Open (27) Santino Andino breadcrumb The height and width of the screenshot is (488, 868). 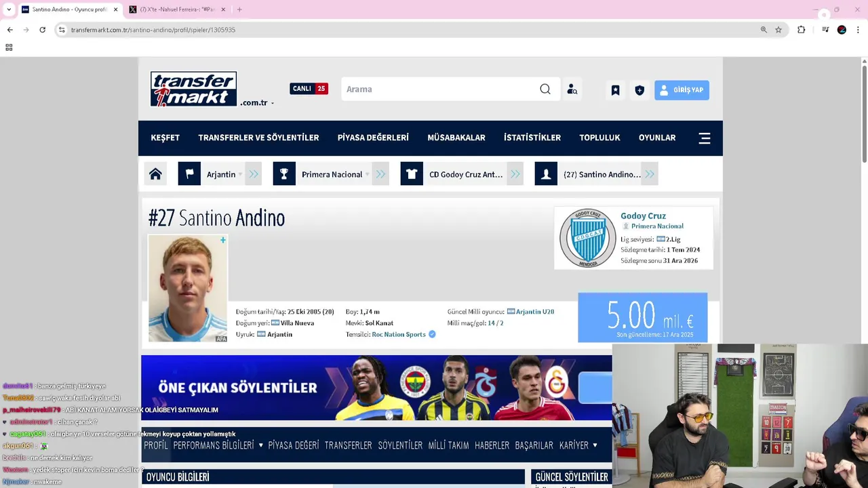[x=601, y=174]
